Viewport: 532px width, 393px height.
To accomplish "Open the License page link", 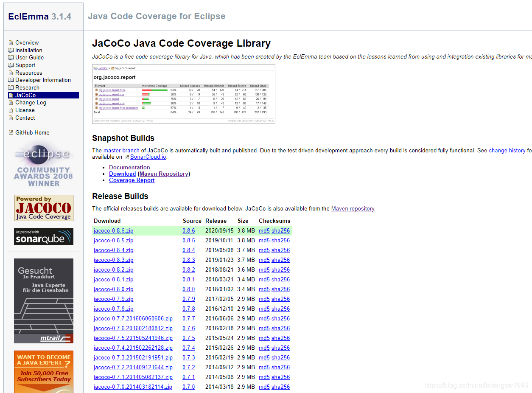I will pyautogui.click(x=25, y=110).
